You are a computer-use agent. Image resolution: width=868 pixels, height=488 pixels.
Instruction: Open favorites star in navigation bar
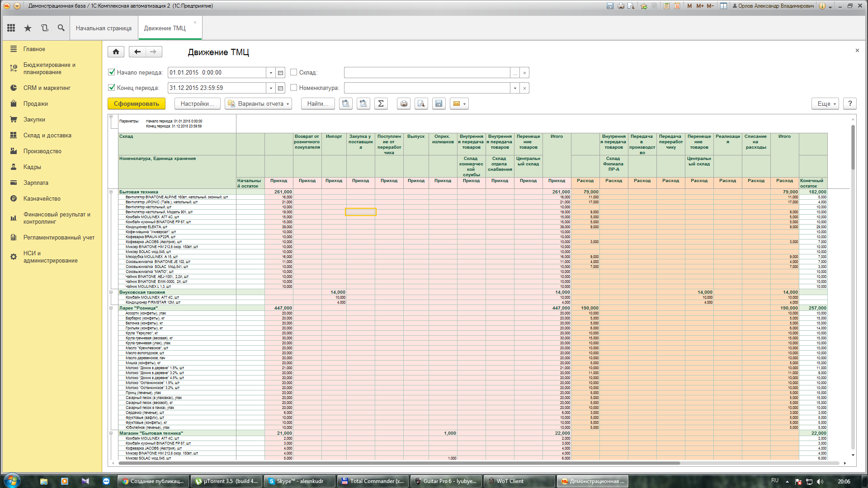pyautogui.click(x=28, y=28)
